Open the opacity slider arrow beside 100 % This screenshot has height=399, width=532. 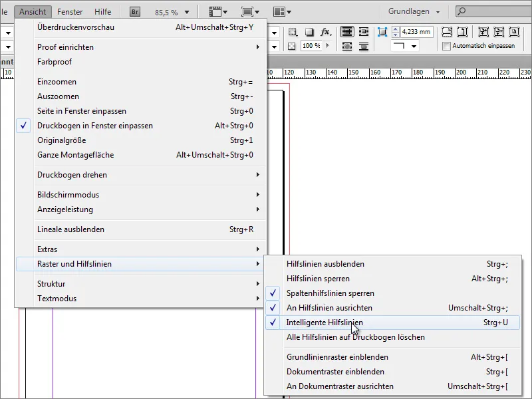327,45
